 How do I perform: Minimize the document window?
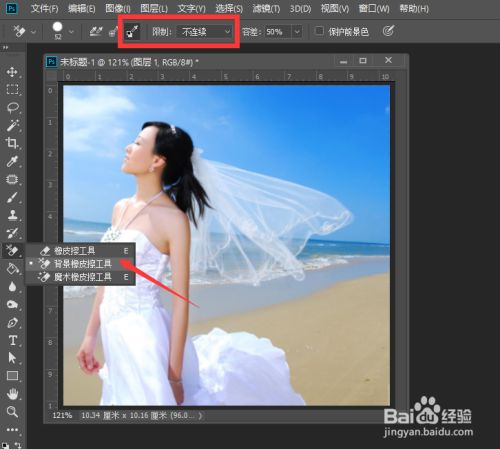coord(343,61)
